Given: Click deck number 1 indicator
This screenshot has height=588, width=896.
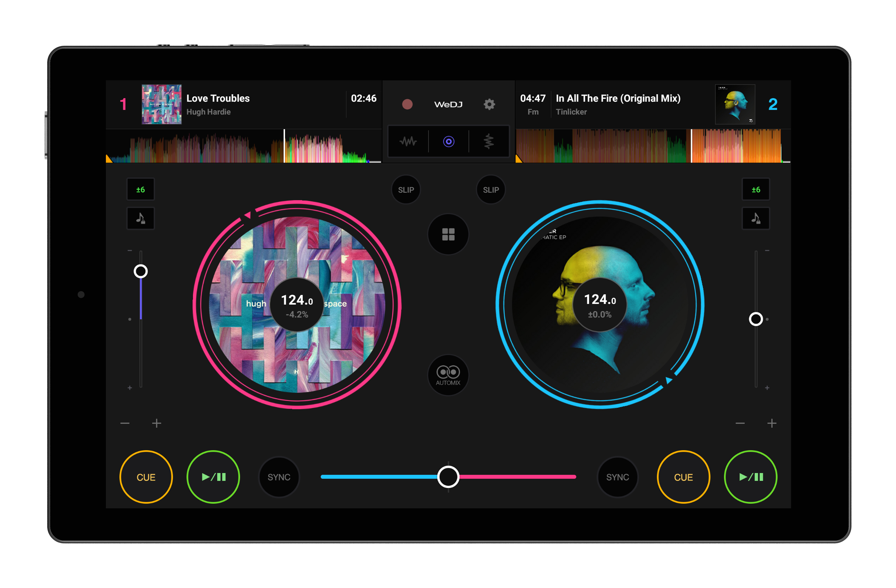Looking at the screenshot, I should 123,104.
